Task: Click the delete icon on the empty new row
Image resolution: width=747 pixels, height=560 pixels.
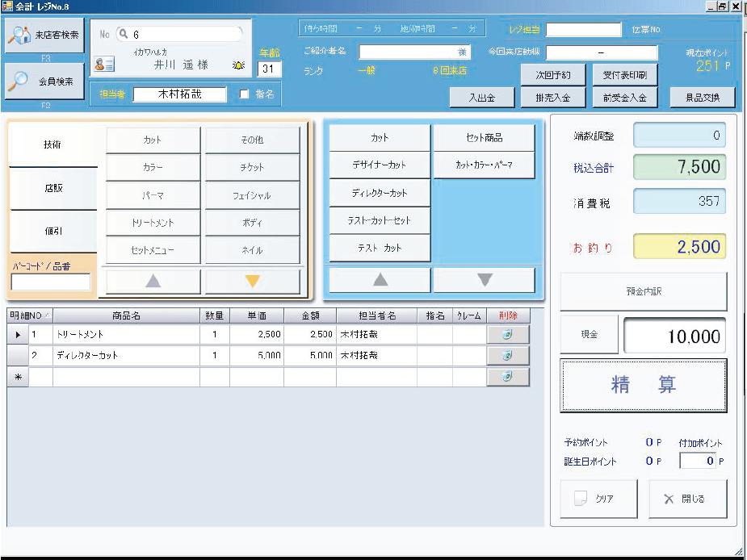Action: click(508, 377)
